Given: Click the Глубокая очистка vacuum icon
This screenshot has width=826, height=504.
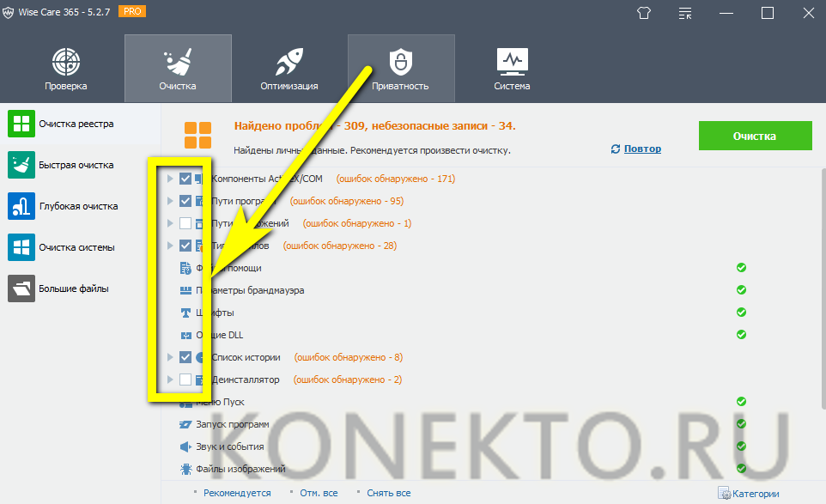Looking at the screenshot, I should click(x=21, y=206).
